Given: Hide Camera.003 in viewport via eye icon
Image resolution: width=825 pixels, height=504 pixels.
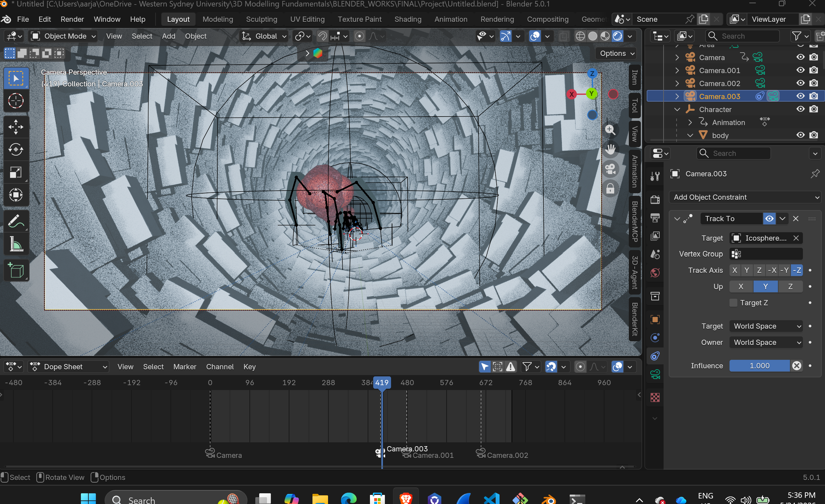Looking at the screenshot, I should [x=800, y=96].
